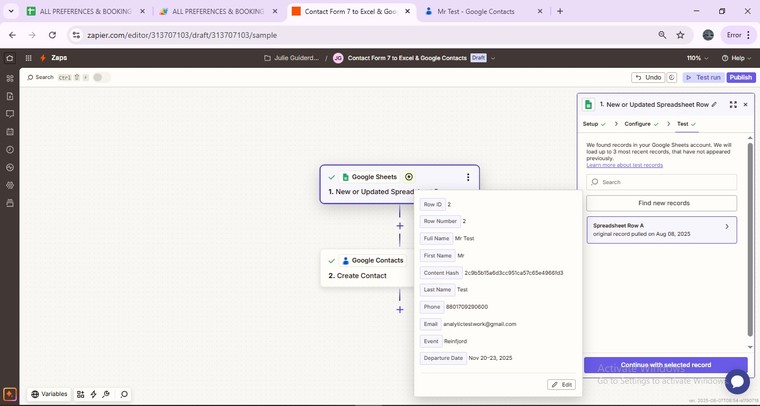
Task: Open the Zap details sidebar icon
Action: point(10,78)
